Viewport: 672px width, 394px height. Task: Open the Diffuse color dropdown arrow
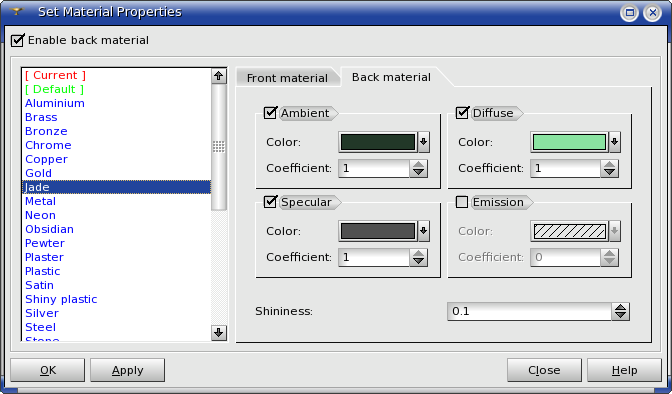[x=615, y=142]
